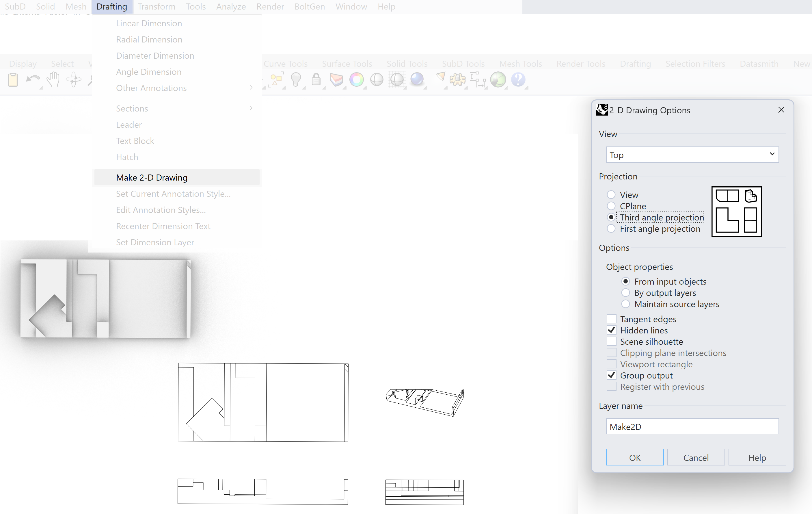Click the padlock Lock icon
This screenshot has width=812, height=514.
tap(316, 80)
